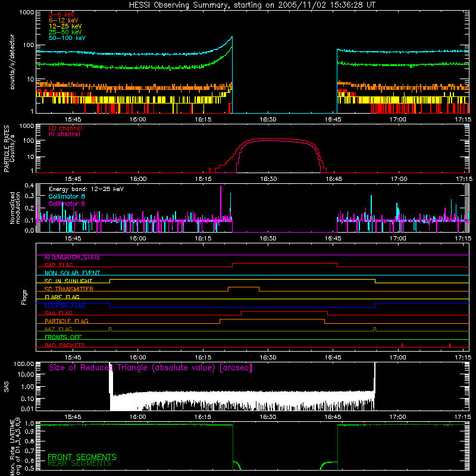476x476 pixels.
Task: Select the PARTICLE_FLAG label
Action: pyautogui.click(x=67, y=321)
